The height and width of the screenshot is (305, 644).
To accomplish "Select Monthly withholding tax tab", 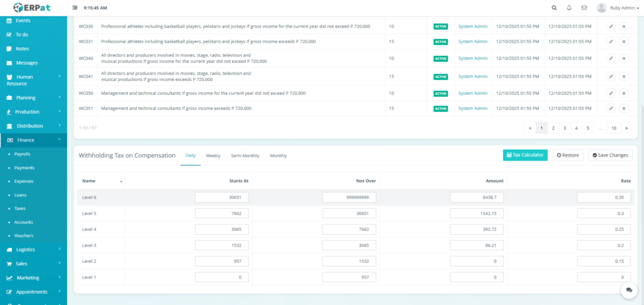I will point(278,155).
